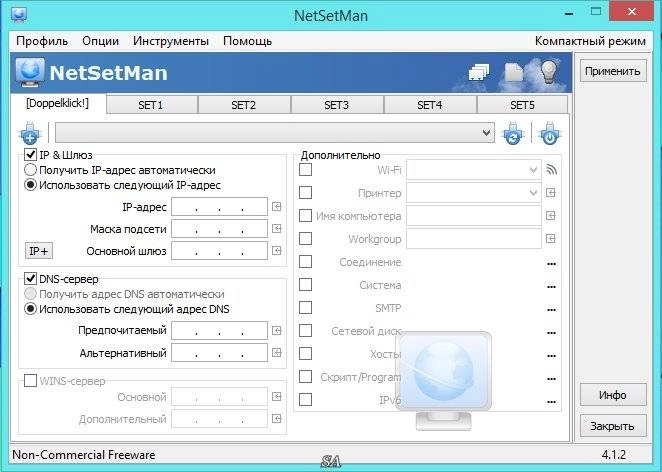Click the Имя компьютера text field
Viewport: 662px width, 472px height.
pos(474,216)
